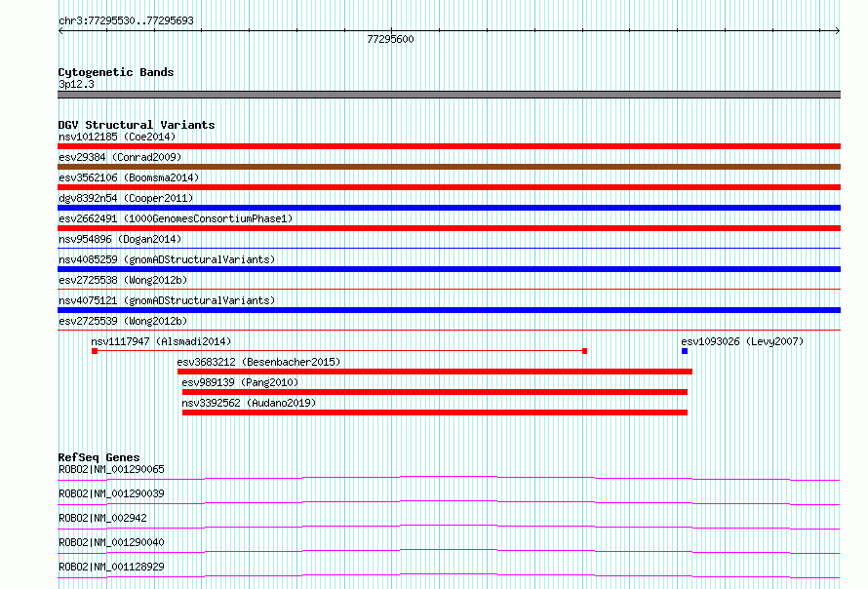Click the small blue square of esv1093026

pos(685,351)
